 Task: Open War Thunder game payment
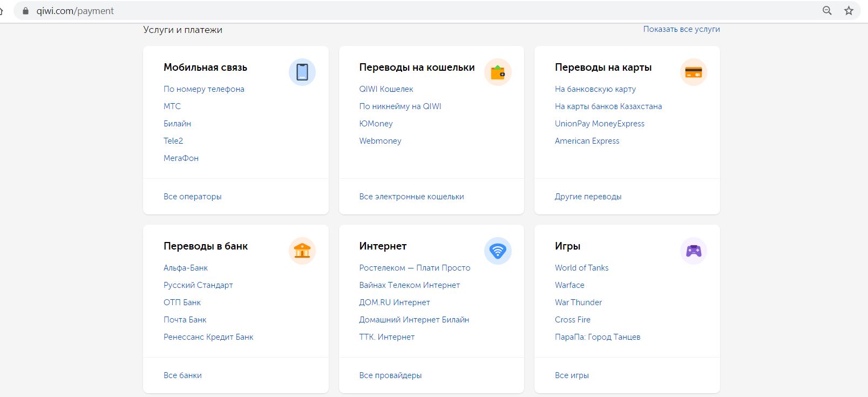[x=578, y=302]
